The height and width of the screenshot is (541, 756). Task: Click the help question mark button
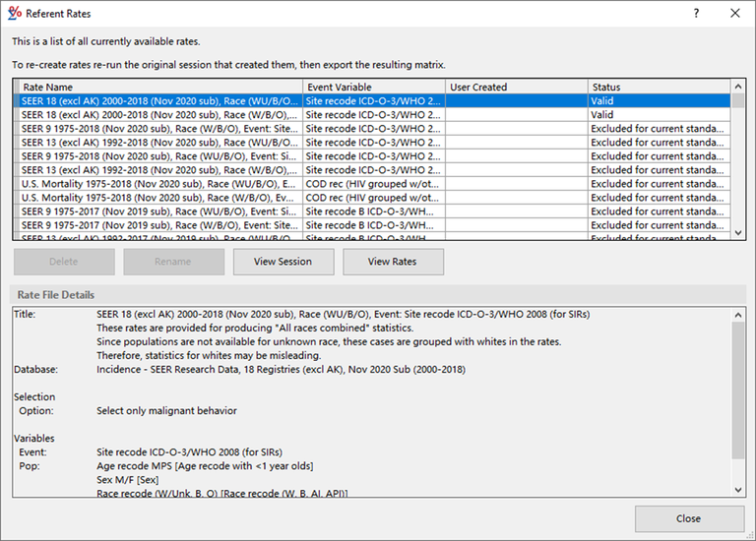[x=696, y=13]
